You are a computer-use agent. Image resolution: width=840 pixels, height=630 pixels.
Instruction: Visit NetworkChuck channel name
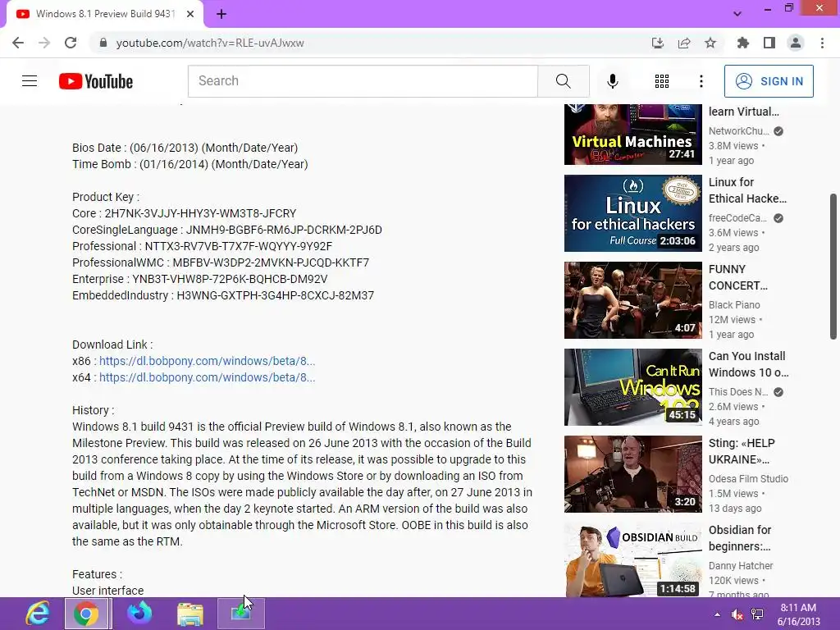point(738,130)
